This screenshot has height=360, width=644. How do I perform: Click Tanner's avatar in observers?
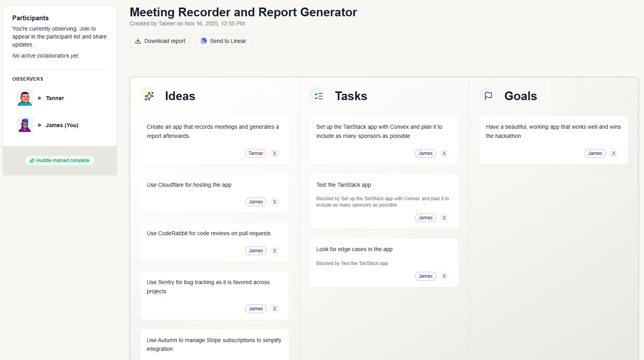pos(25,98)
